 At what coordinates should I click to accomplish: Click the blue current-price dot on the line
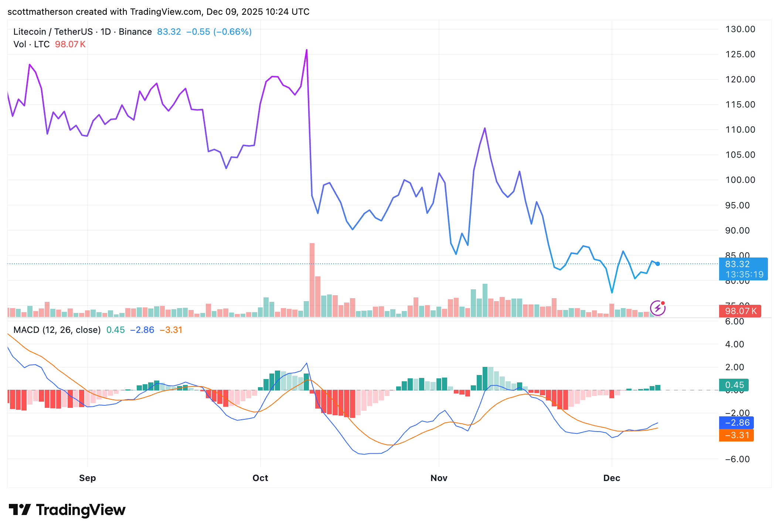658,264
